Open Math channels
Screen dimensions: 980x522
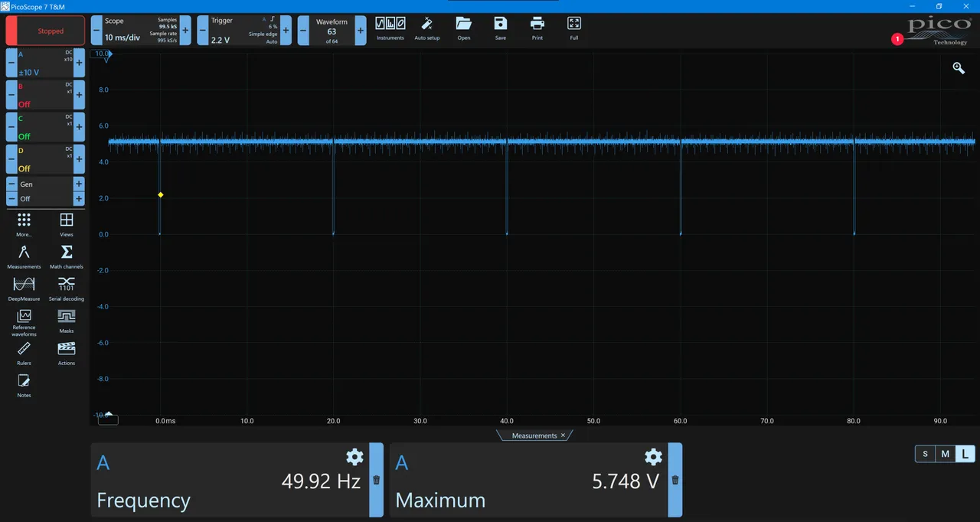(x=67, y=256)
